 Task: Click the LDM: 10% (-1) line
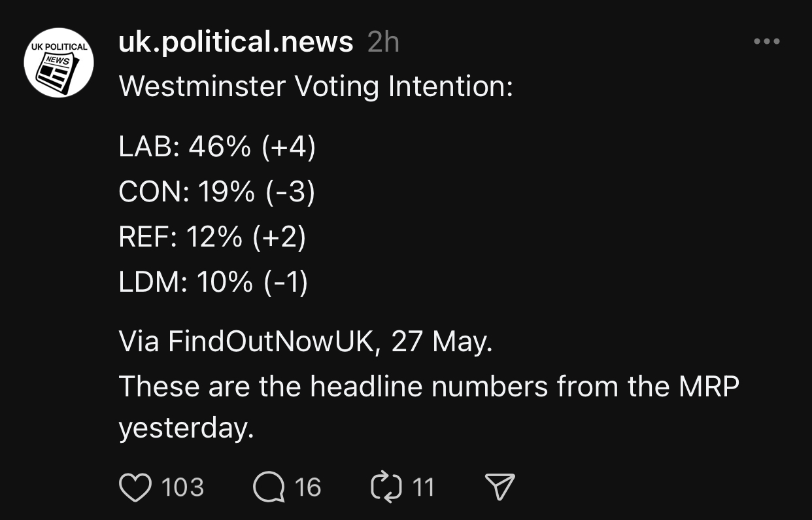point(213,282)
